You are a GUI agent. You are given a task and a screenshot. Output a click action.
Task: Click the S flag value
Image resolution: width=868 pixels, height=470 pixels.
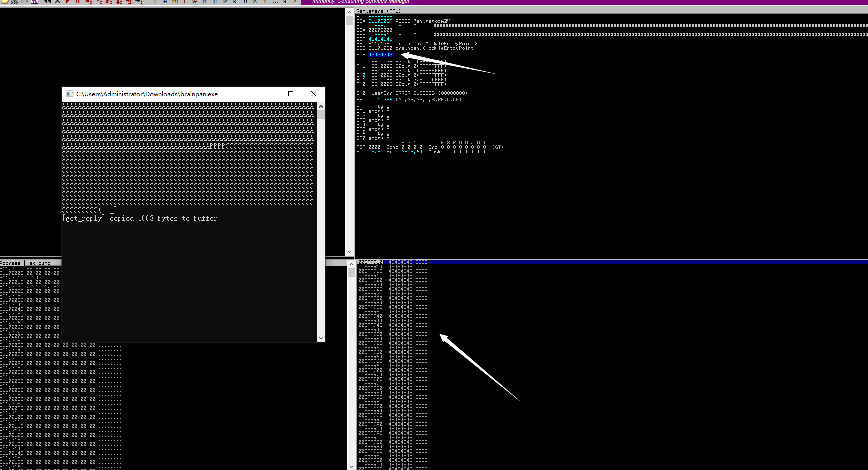(364, 80)
